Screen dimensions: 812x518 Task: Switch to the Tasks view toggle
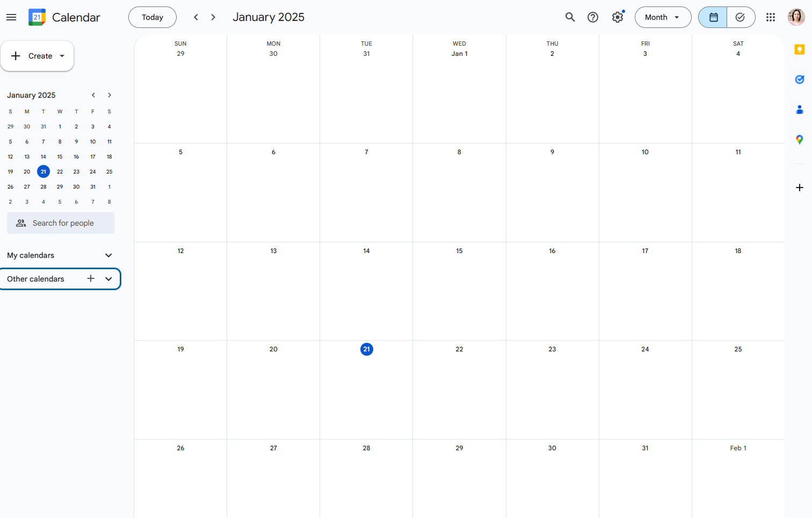pos(741,17)
